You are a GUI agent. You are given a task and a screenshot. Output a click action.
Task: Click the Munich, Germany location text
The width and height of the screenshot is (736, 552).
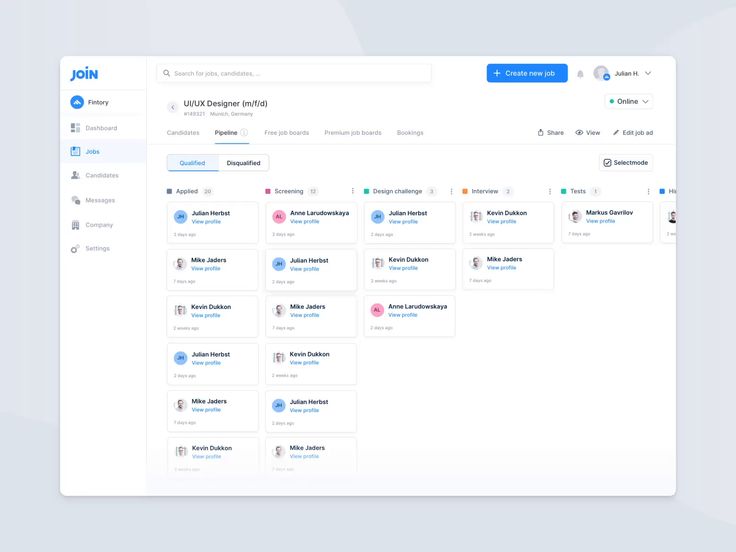(x=231, y=114)
